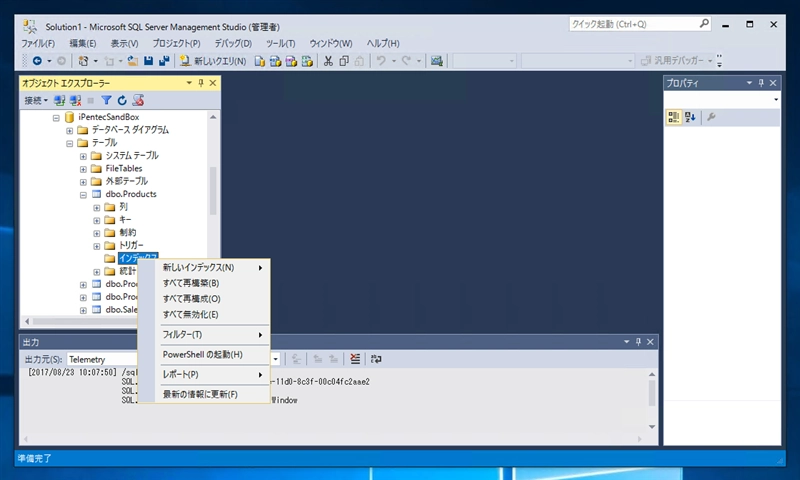Image resolution: width=800 pixels, height=480 pixels.
Task: Click the stop activity icon with red mark
Action: coord(138,100)
